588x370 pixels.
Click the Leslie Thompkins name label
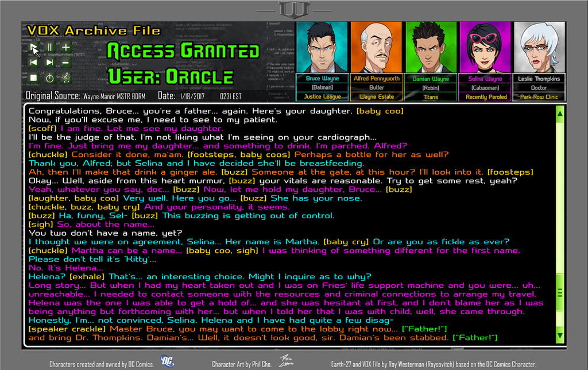[539, 79]
